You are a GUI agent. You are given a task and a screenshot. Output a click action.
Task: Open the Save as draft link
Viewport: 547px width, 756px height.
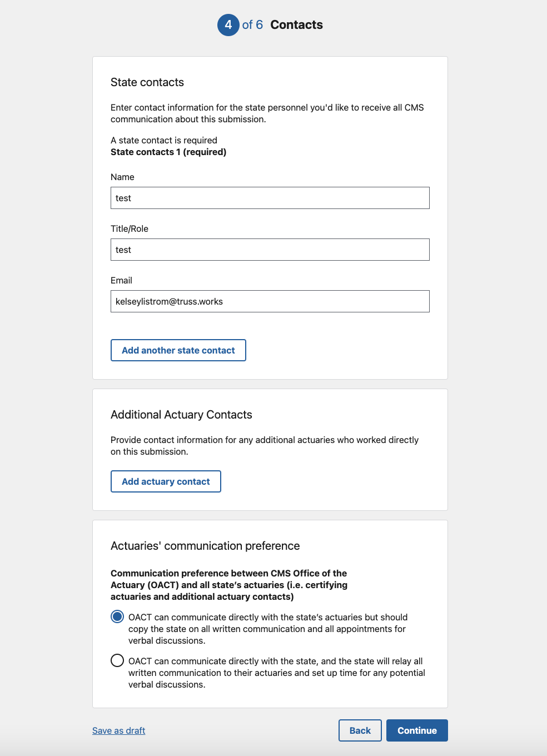pos(118,731)
